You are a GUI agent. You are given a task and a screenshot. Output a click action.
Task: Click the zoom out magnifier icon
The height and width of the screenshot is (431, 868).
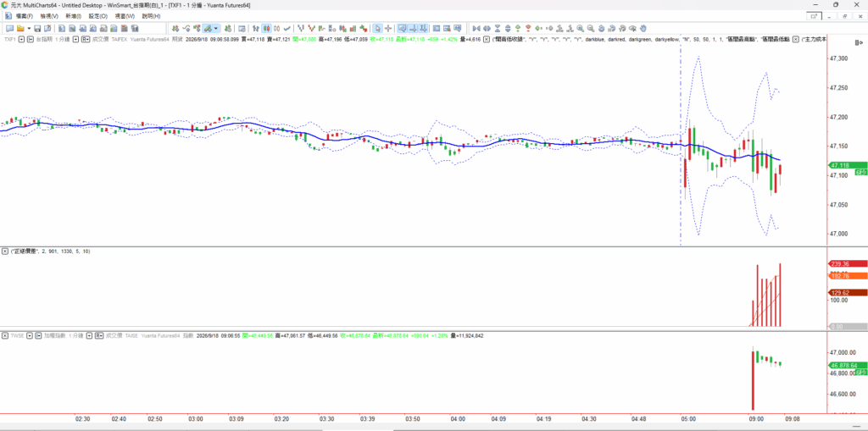pos(591,28)
